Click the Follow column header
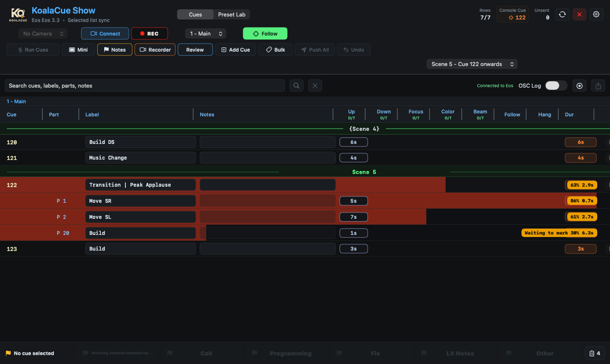610x364 pixels. 512,115
